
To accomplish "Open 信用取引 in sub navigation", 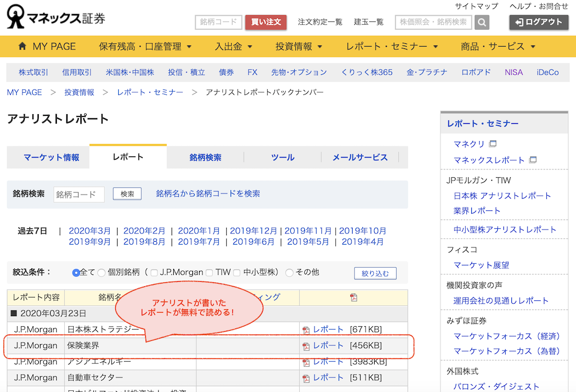I will 76,72.
